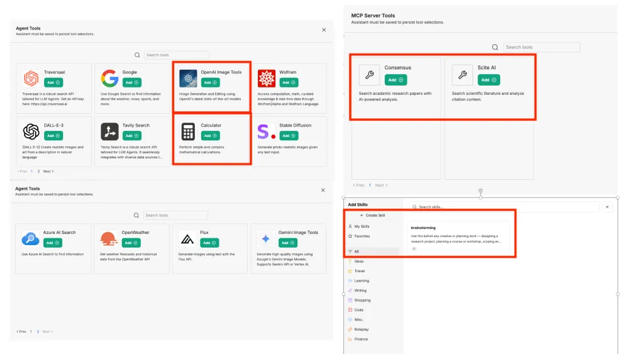Add the Stable Diffusion tool
The height and width of the screenshot is (354, 644).
coord(289,136)
